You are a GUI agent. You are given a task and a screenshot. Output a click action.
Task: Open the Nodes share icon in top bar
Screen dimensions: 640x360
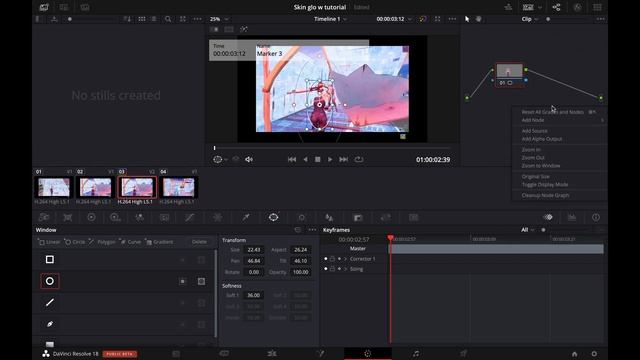coord(556,7)
